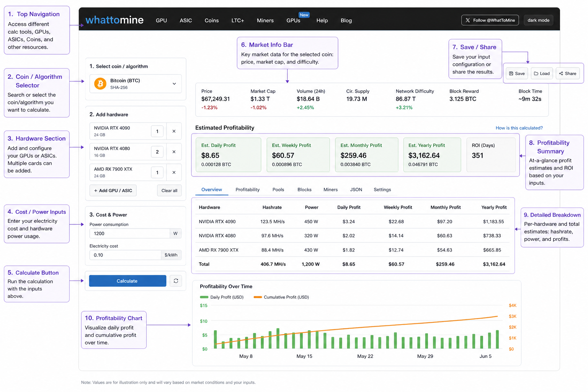Follow @WhatToMine on X
Viewport: 588px width, 392px height.
pyautogui.click(x=490, y=20)
